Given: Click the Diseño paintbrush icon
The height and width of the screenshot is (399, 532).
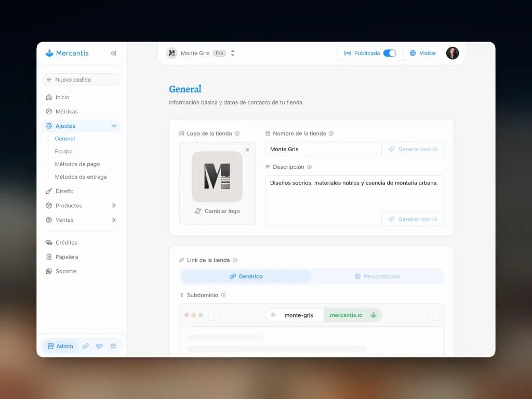Looking at the screenshot, I should pyautogui.click(x=49, y=191).
